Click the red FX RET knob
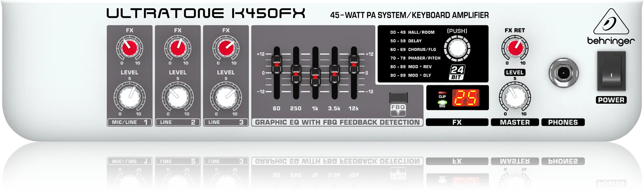Viewport: 644px width, 191px height. tap(515, 48)
